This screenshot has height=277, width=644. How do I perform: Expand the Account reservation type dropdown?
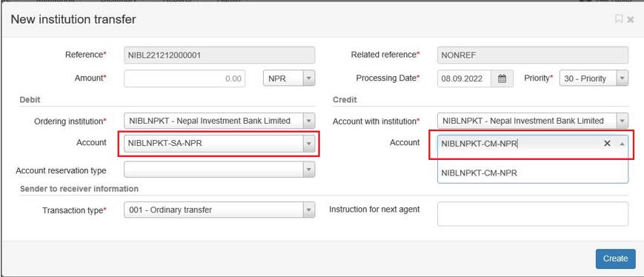pos(219,170)
